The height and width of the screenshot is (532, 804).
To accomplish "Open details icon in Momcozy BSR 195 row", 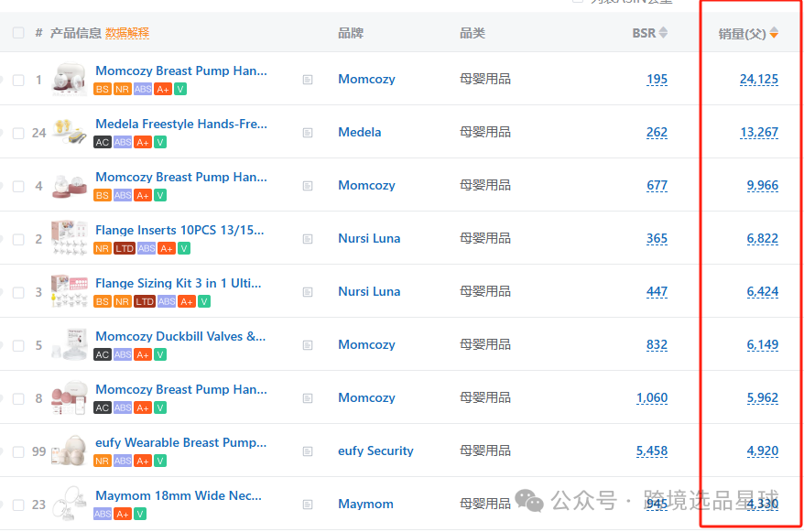I will click(x=308, y=80).
